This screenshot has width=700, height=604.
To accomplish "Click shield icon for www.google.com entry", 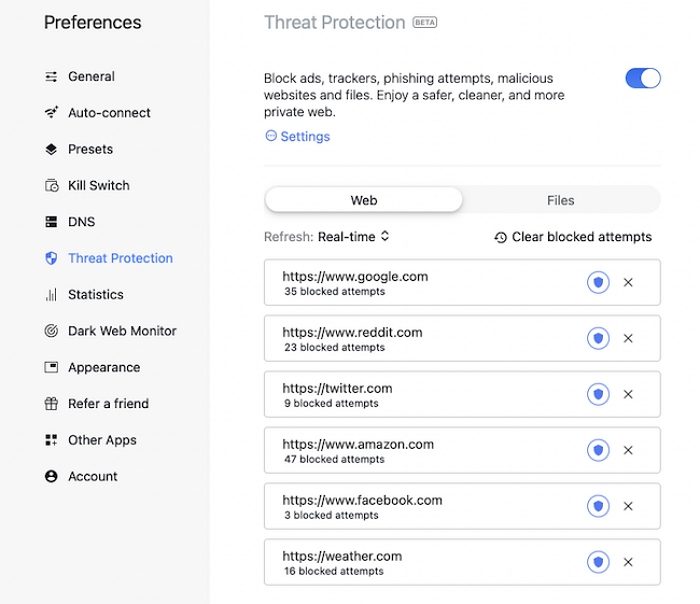I will click(x=598, y=283).
